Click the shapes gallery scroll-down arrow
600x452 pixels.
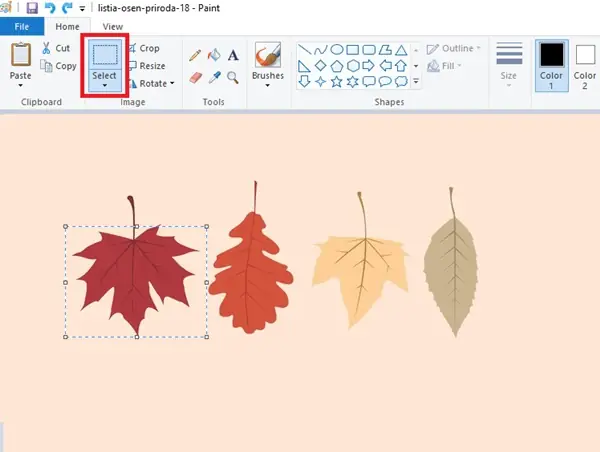(416, 66)
